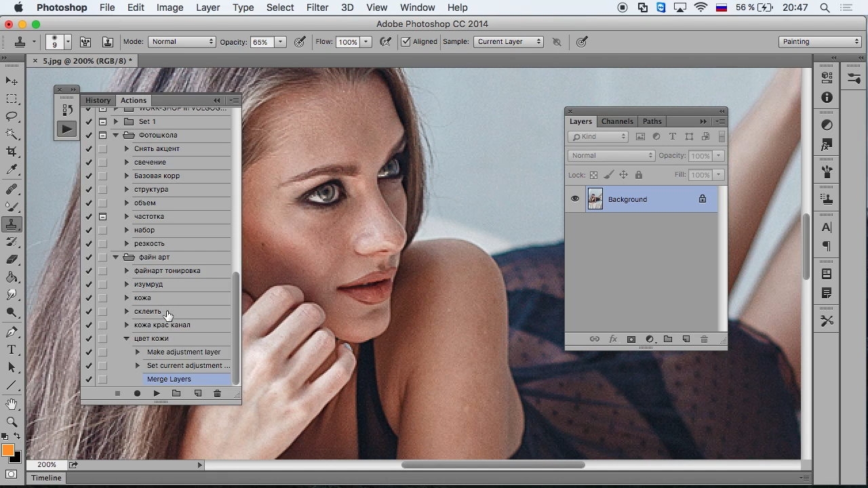Select the Lasso tool
Image resolution: width=868 pixels, height=488 pixels.
12,117
